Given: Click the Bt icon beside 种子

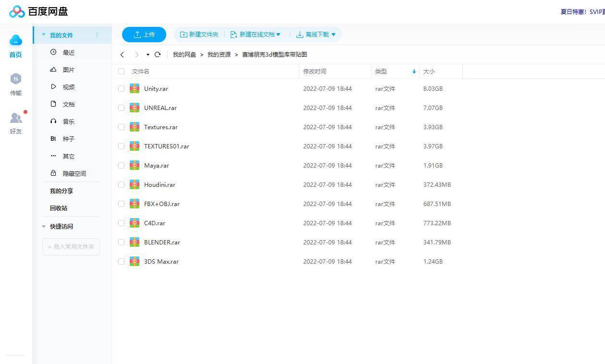Looking at the screenshot, I should [x=53, y=139].
